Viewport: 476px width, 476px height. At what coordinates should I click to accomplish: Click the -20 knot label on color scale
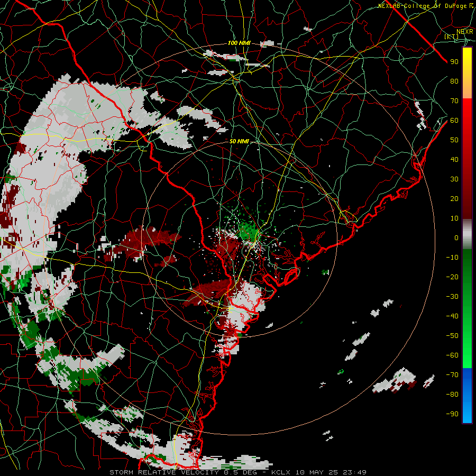(452, 277)
